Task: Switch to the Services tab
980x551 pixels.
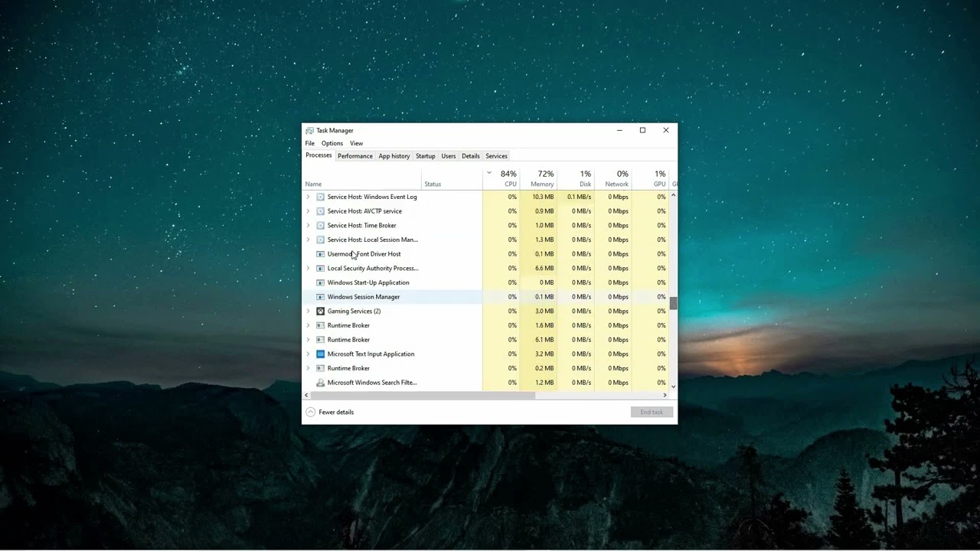Action: coord(496,156)
